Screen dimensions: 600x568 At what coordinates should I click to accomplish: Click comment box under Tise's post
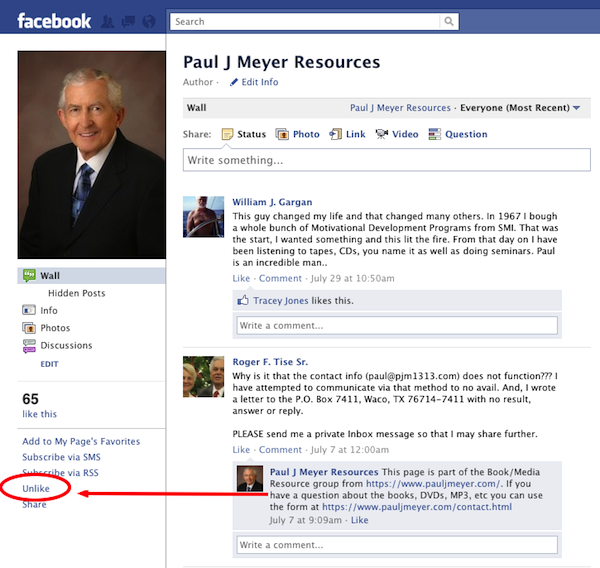(397, 545)
